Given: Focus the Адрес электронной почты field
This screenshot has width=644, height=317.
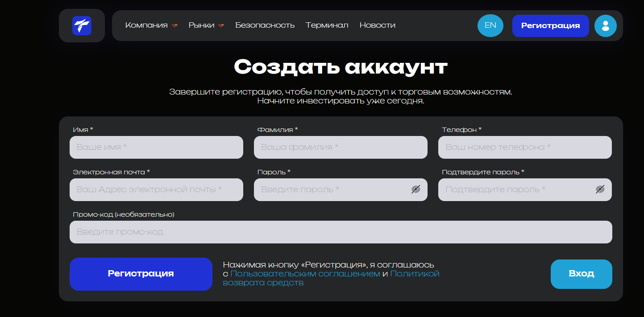Looking at the screenshot, I should coord(156,189).
